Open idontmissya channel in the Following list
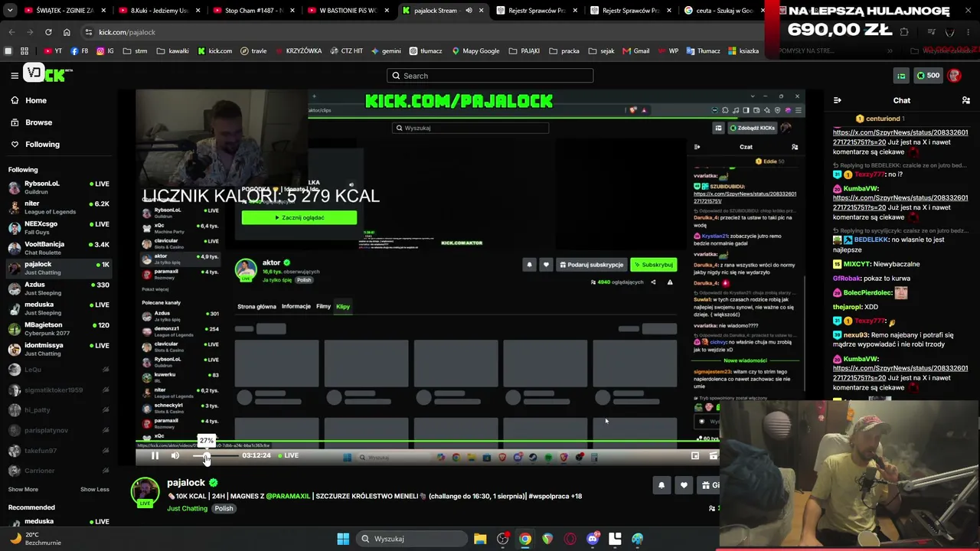This screenshot has width=980, height=551. tap(59, 349)
